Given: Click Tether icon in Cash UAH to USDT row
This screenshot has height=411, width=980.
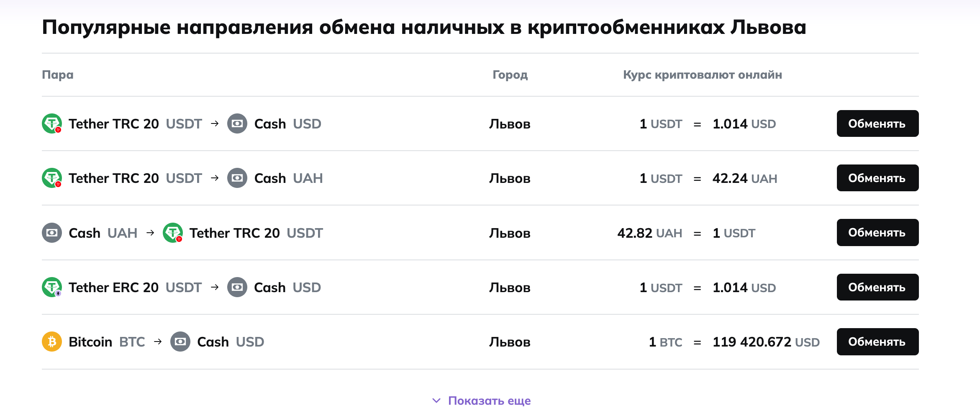Looking at the screenshot, I should pos(173,233).
